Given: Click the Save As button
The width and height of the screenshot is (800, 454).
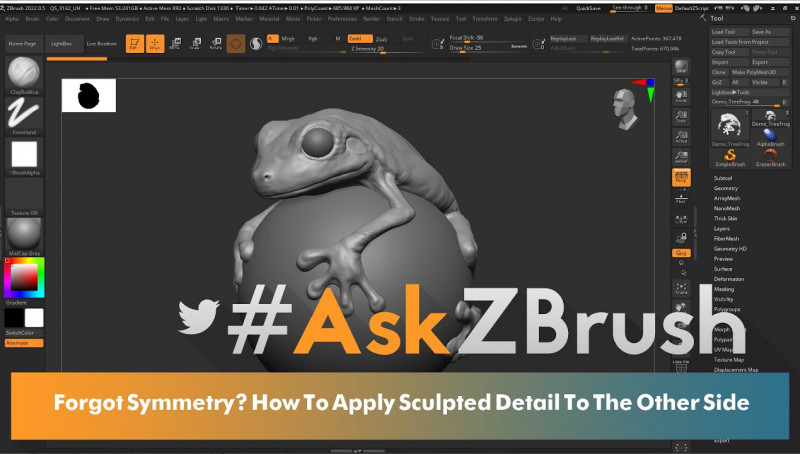Looking at the screenshot, I should tap(770, 32).
